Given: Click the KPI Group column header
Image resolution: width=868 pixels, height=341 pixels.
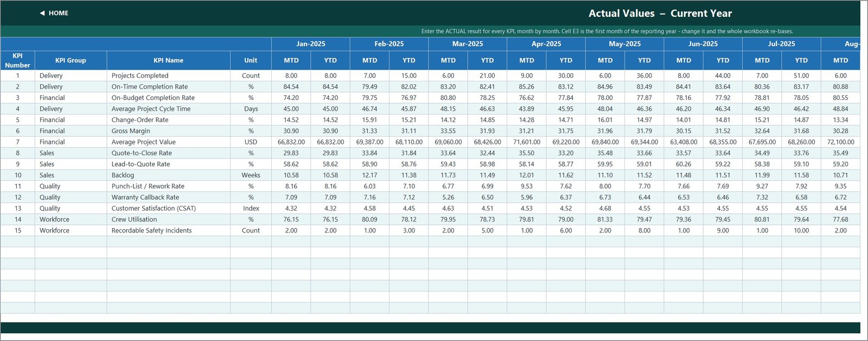Looking at the screenshot, I should point(71,60).
